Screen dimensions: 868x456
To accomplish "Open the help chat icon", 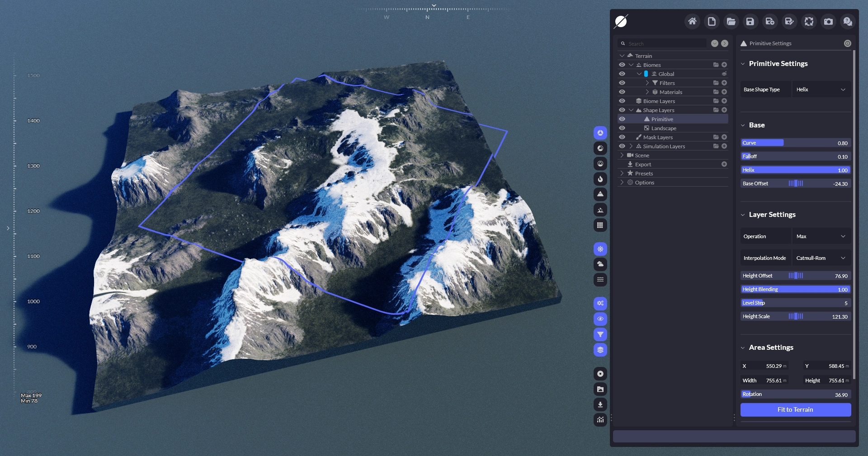I will (x=848, y=22).
